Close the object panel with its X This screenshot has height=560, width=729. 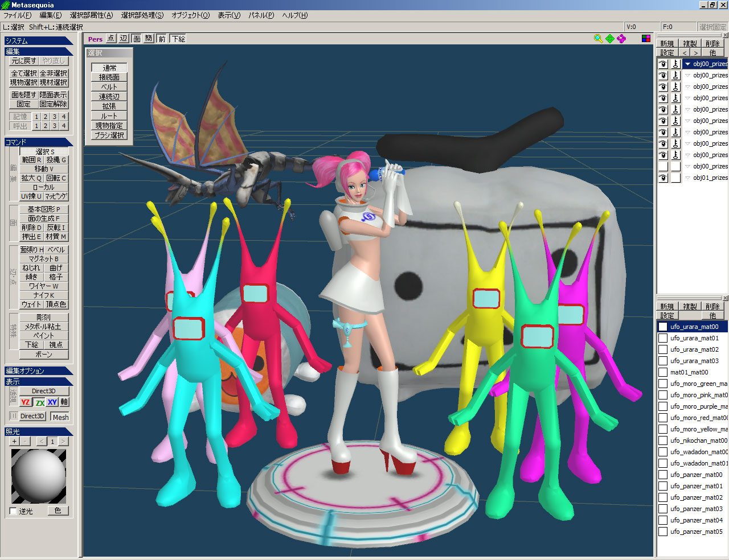(725, 35)
